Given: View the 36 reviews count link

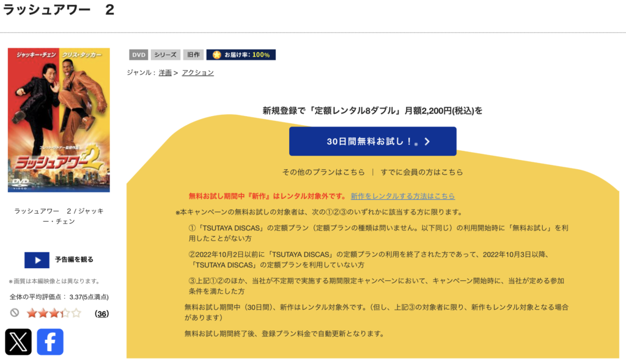Looking at the screenshot, I should tap(102, 314).
